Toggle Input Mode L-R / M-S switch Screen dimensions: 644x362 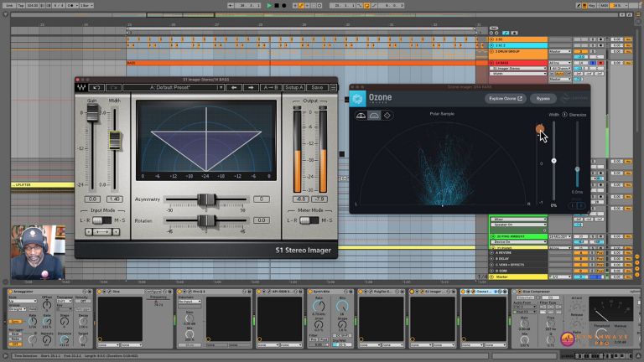pyautogui.click(x=101, y=220)
